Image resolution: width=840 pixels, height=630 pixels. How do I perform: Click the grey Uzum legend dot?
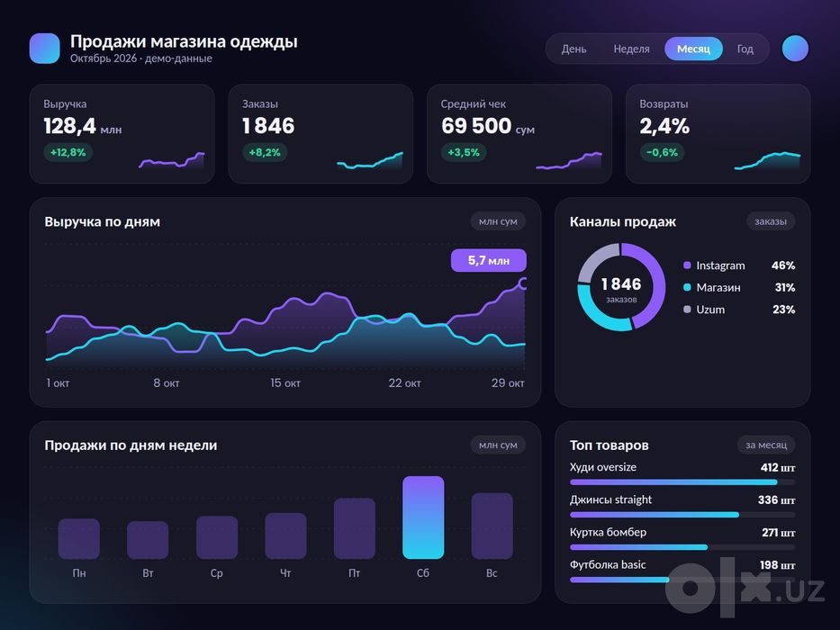(x=687, y=309)
